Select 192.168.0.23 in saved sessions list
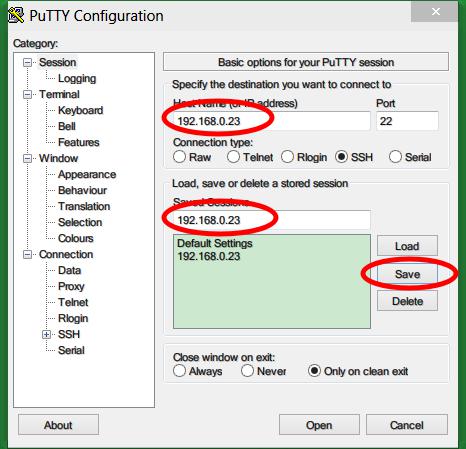This screenshot has width=466, height=449. [x=209, y=256]
